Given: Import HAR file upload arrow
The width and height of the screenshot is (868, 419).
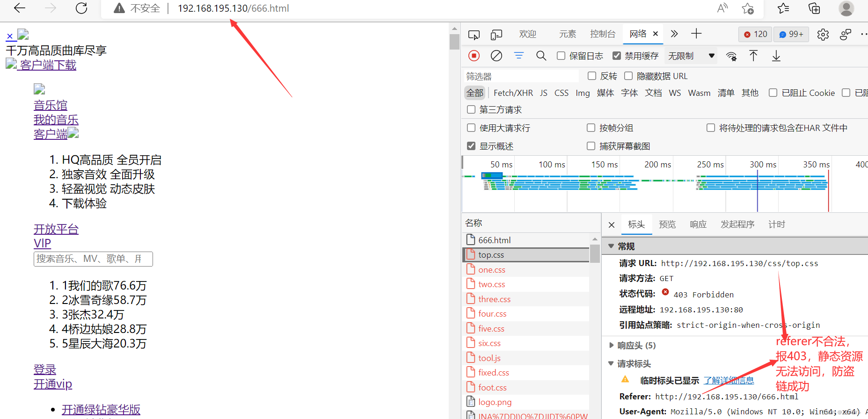Looking at the screenshot, I should point(753,56).
